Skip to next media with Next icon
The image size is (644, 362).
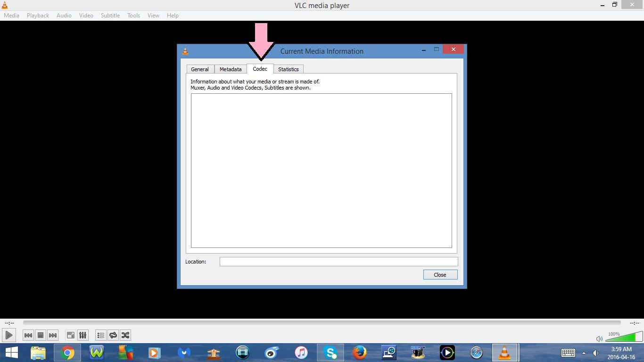52,335
